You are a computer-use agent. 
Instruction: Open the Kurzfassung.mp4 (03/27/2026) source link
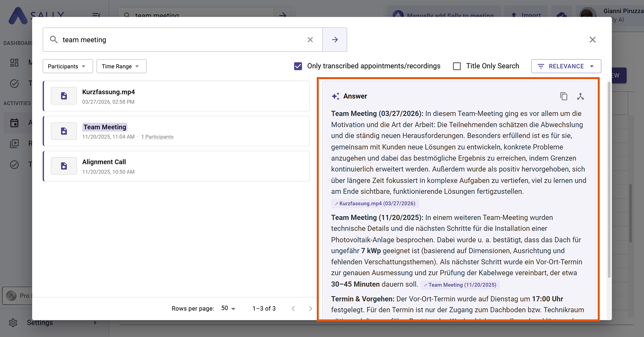coord(375,203)
